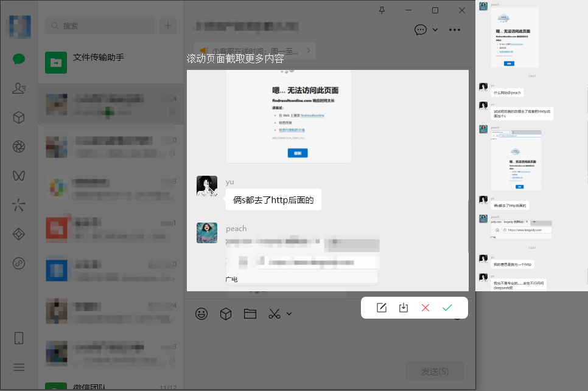Start a screenshot with the scissors icon
This screenshot has width=588, height=391.
pyautogui.click(x=273, y=314)
